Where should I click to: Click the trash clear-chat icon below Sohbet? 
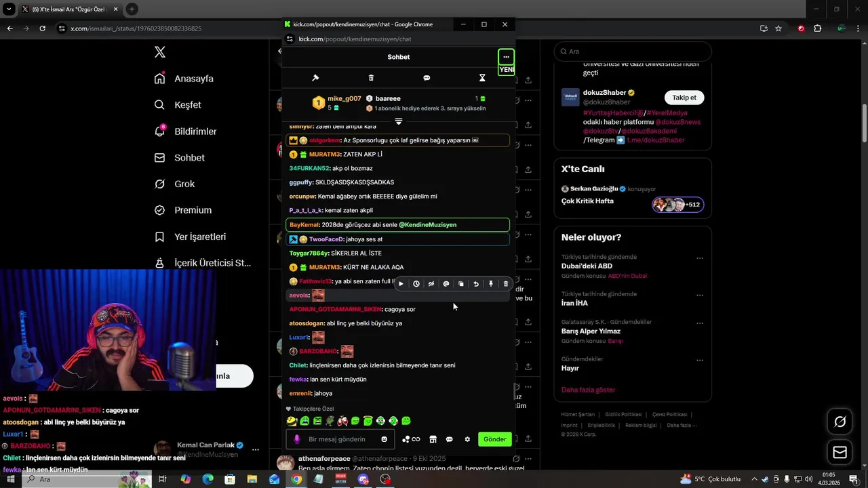(371, 78)
